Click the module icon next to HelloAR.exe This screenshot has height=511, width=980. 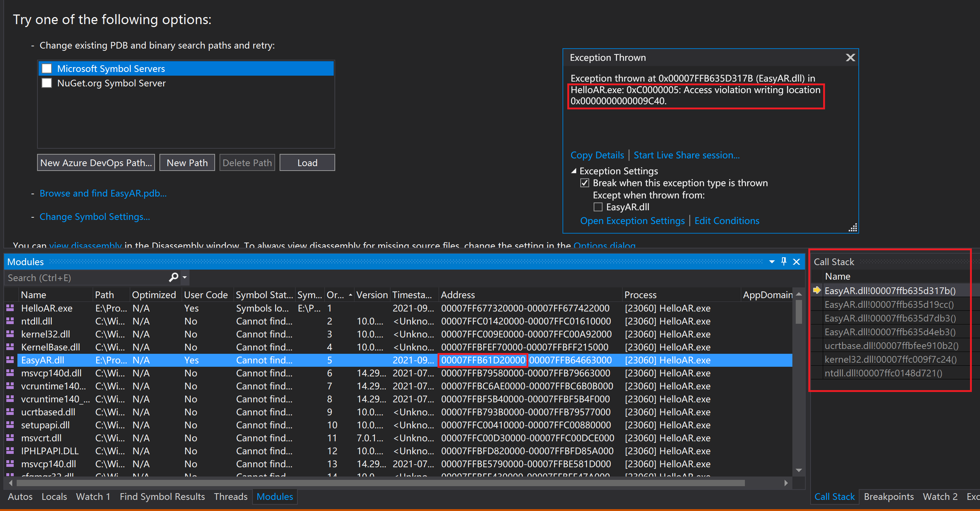[x=10, y=308]
